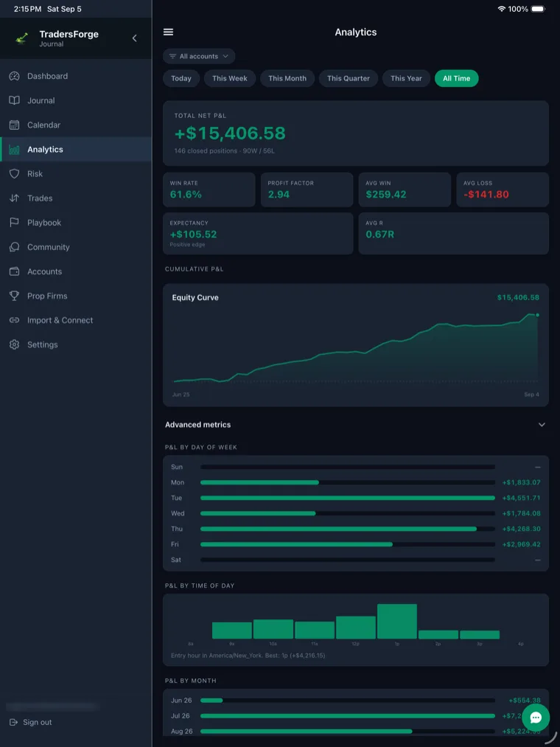Click the Jun 26 monthly P&L bar
This screenshot has height=747, width=560.
point(348,701)
